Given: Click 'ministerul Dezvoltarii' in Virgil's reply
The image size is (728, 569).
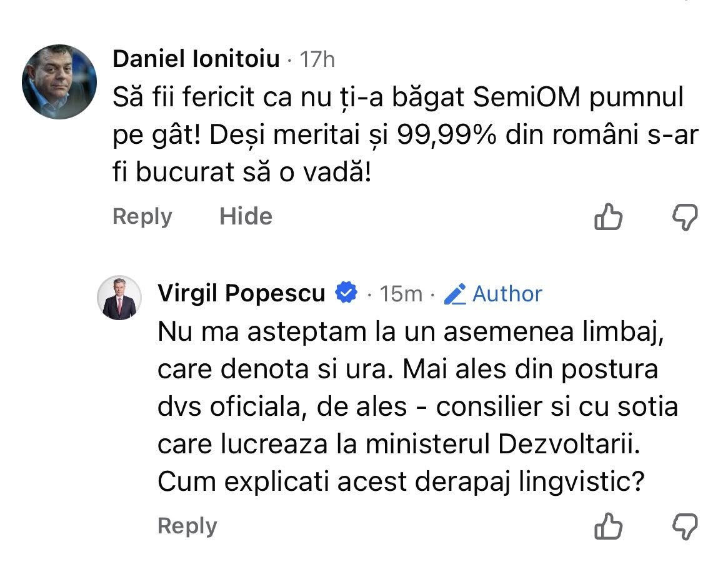Looking at the screenshot, I should coord(503,443).
